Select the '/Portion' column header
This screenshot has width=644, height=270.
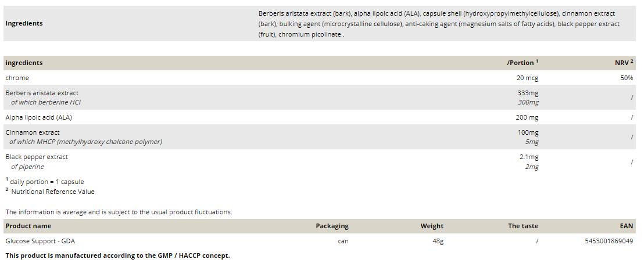click(522, 63)
